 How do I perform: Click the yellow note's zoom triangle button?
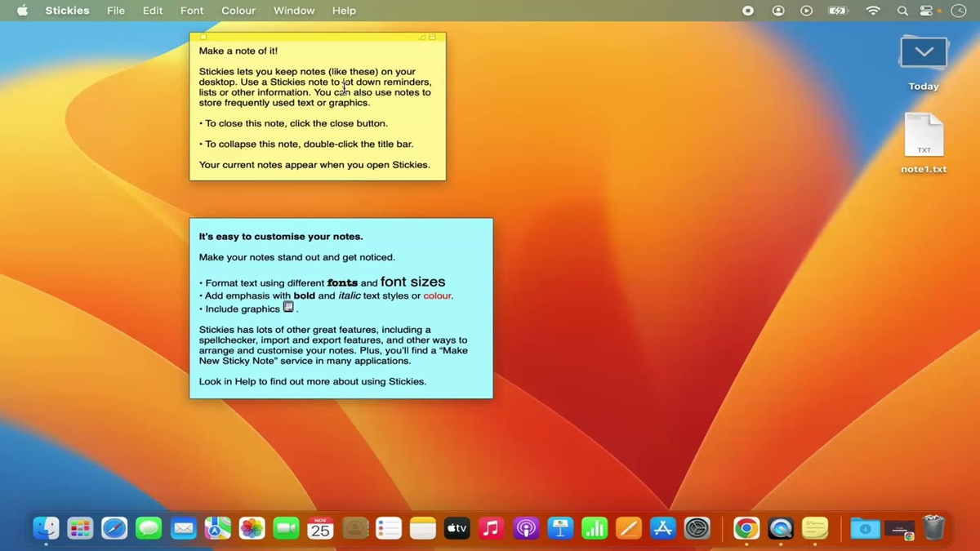point(422,37)
